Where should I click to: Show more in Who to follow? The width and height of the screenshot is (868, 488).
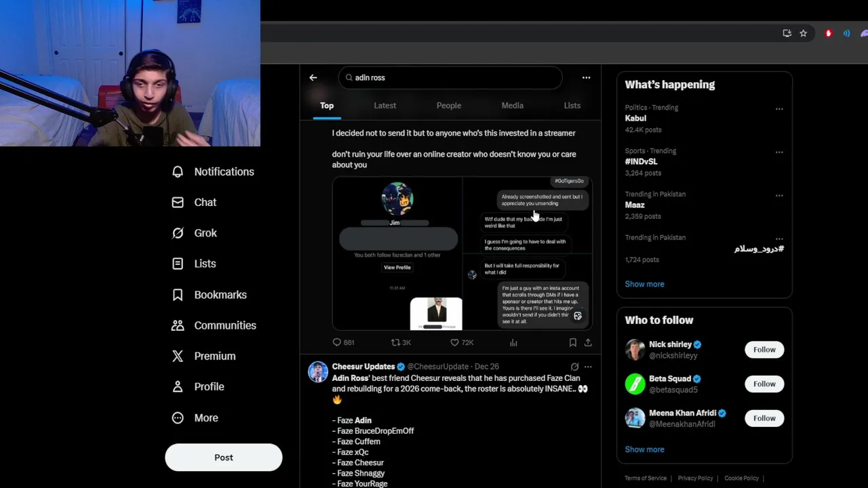point(644,449)
